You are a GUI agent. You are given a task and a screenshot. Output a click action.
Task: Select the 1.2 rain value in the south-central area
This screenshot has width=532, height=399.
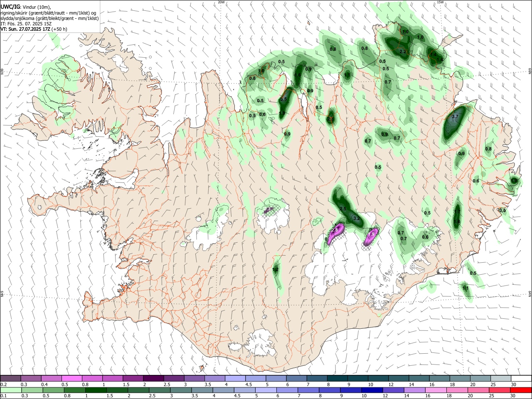point(275,269)
